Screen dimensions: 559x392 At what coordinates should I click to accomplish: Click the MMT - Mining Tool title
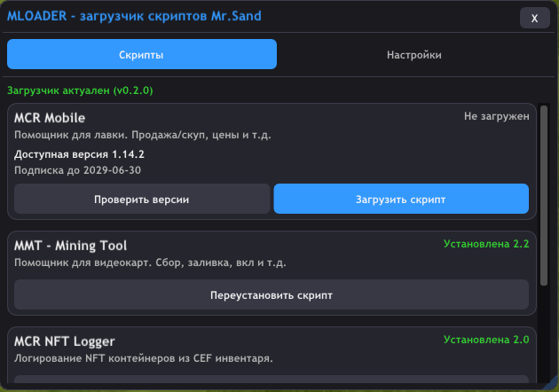71,246
